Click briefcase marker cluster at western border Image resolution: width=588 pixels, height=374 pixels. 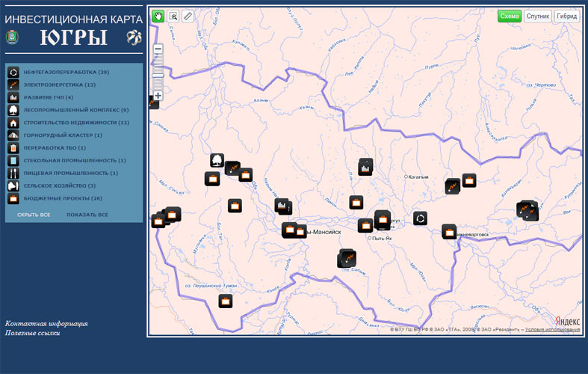(172, 215)
